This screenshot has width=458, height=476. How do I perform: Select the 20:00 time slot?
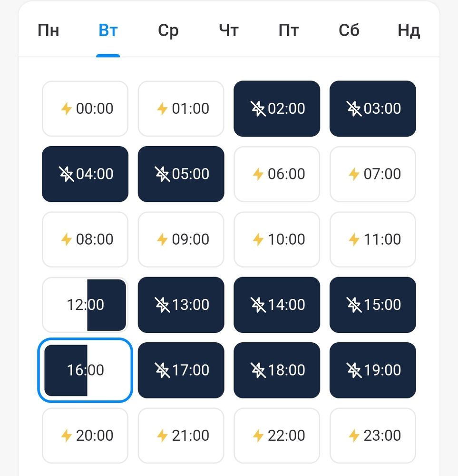coord(85,435)
